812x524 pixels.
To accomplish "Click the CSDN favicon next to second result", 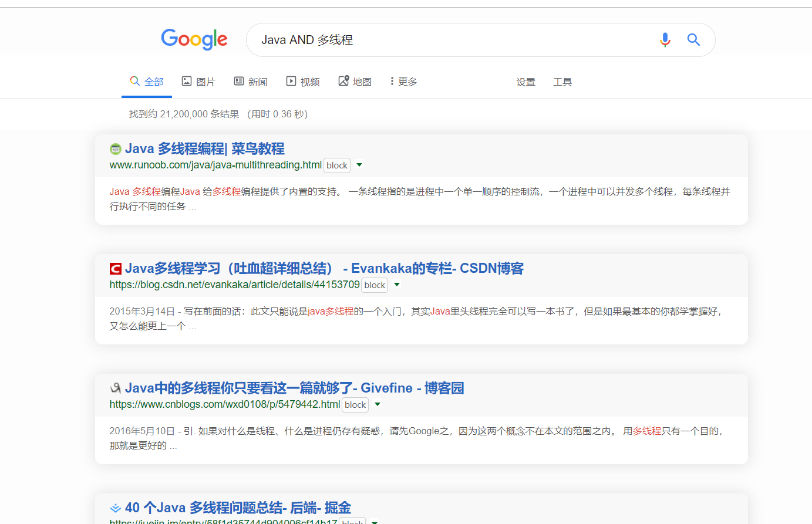I will coord(115,269).
